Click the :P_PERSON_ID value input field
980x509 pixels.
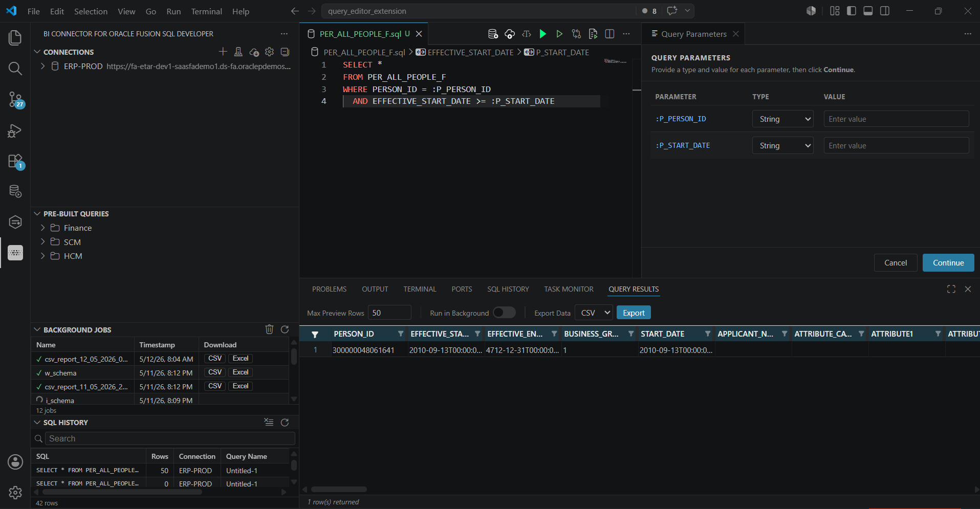click(x=896, y=119)
